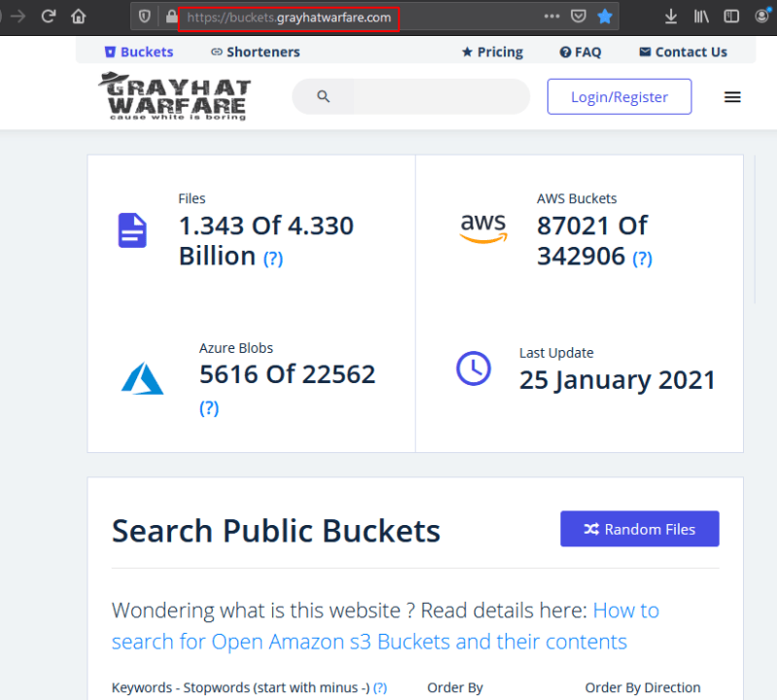Click the '1.343 Of 4.330 Billion' value

tap(266, 241)
